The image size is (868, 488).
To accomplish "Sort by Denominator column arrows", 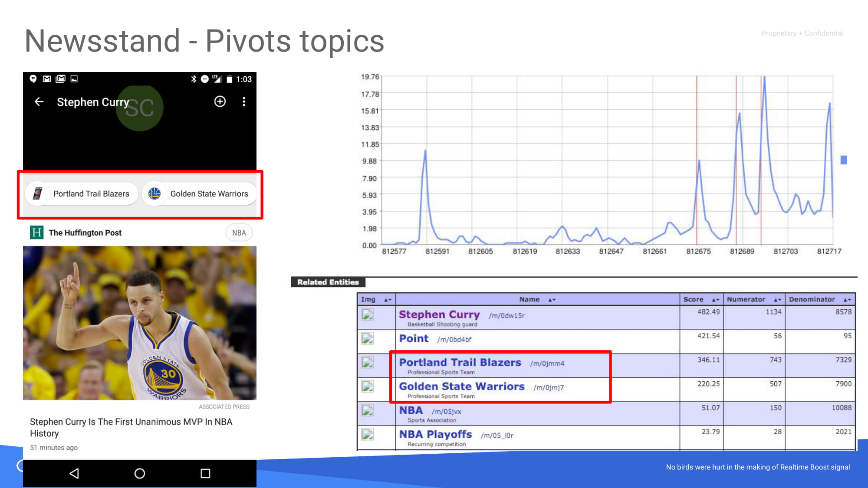I will [847, 300].
